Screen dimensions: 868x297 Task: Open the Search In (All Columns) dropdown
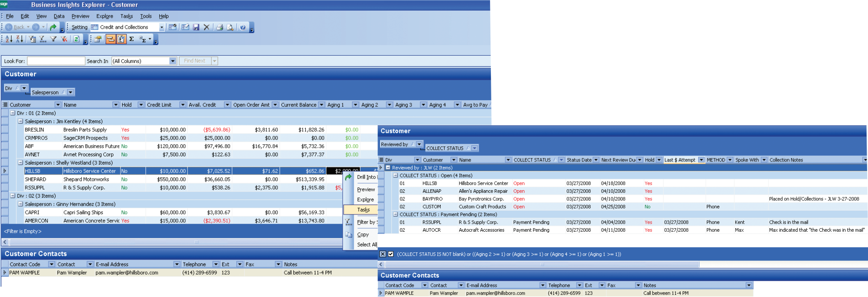tap(173, 61)
